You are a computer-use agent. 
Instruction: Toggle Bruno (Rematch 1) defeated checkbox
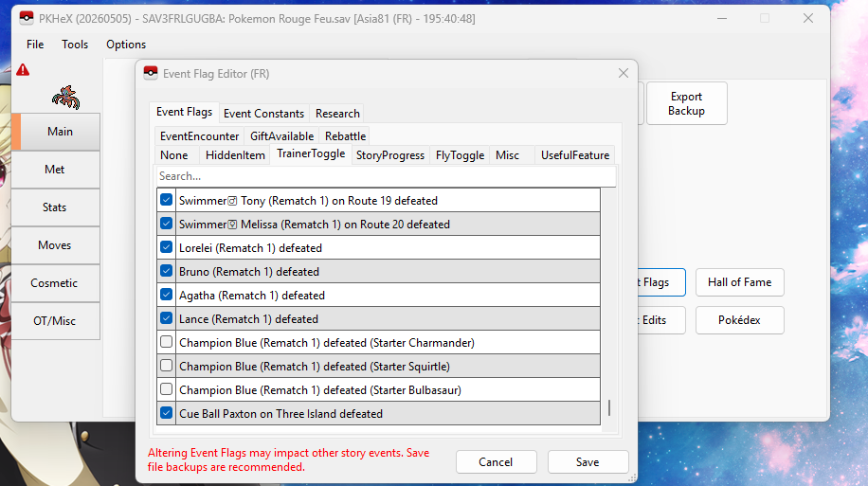(166, 271)
